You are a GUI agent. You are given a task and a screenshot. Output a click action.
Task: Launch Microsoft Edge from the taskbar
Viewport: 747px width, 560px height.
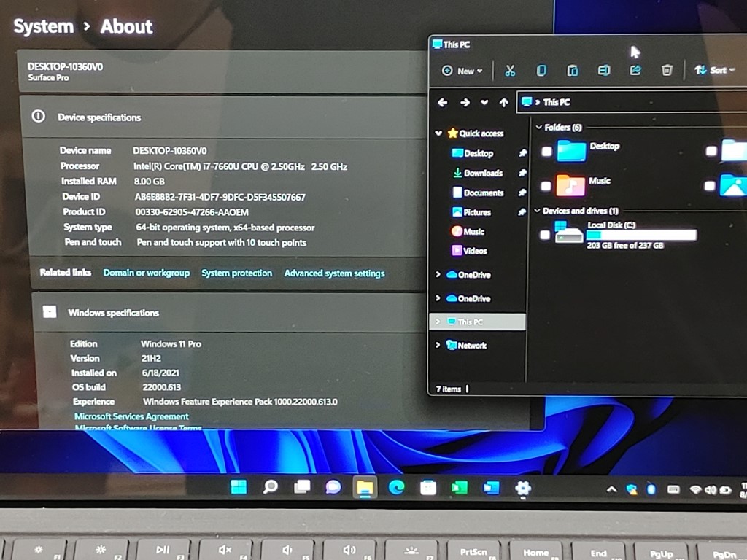(396, 487)
